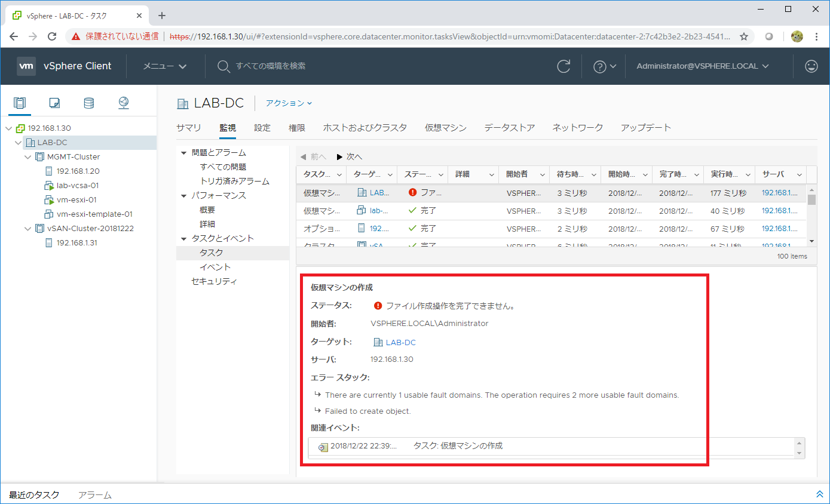Click the not-secure warning triangle icon
The height and width of the screenshot is (504, 830).
pyautogui.click(x=76, y=36)
